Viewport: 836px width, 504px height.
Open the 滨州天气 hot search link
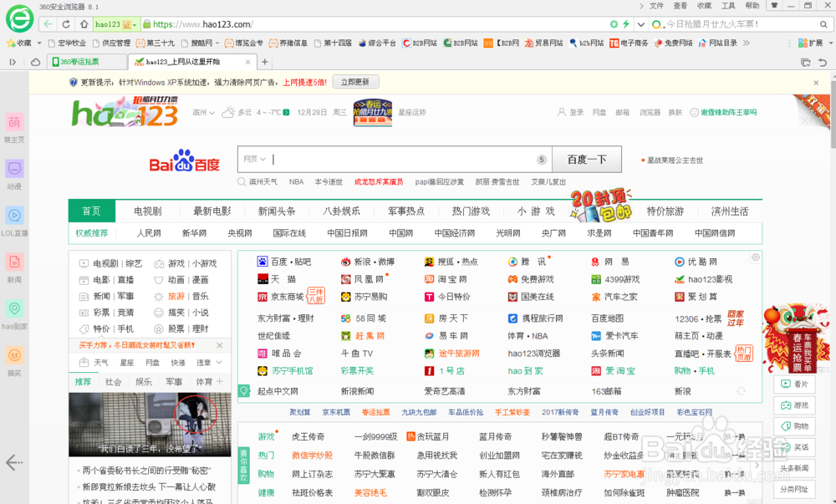[263, 181]
